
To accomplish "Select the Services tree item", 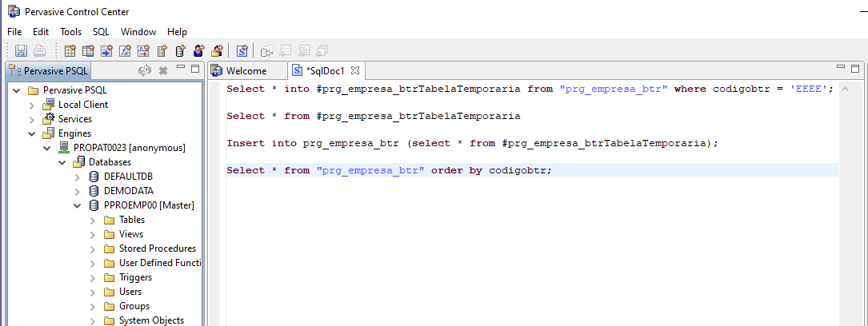I will pos(75,119).
